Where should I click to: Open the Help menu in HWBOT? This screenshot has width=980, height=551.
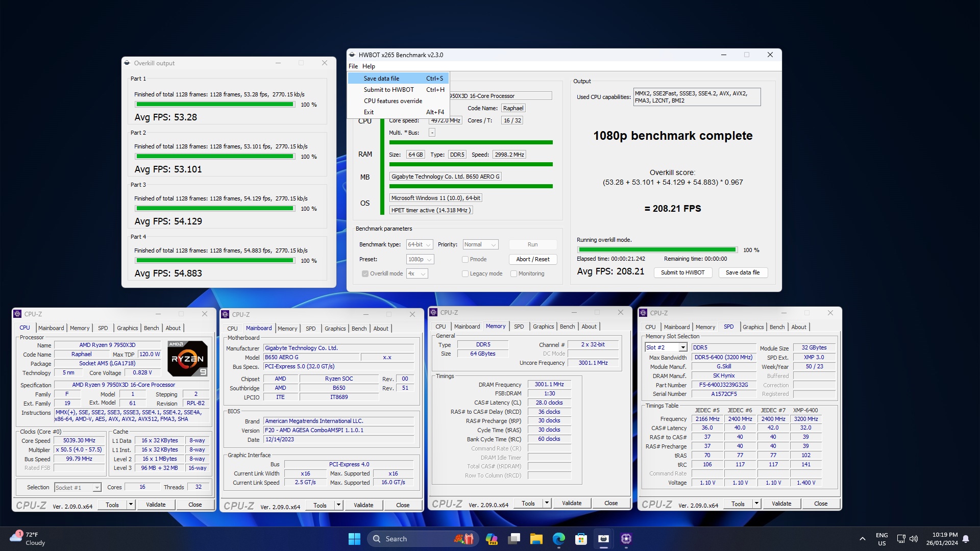(x=369, y=66)
